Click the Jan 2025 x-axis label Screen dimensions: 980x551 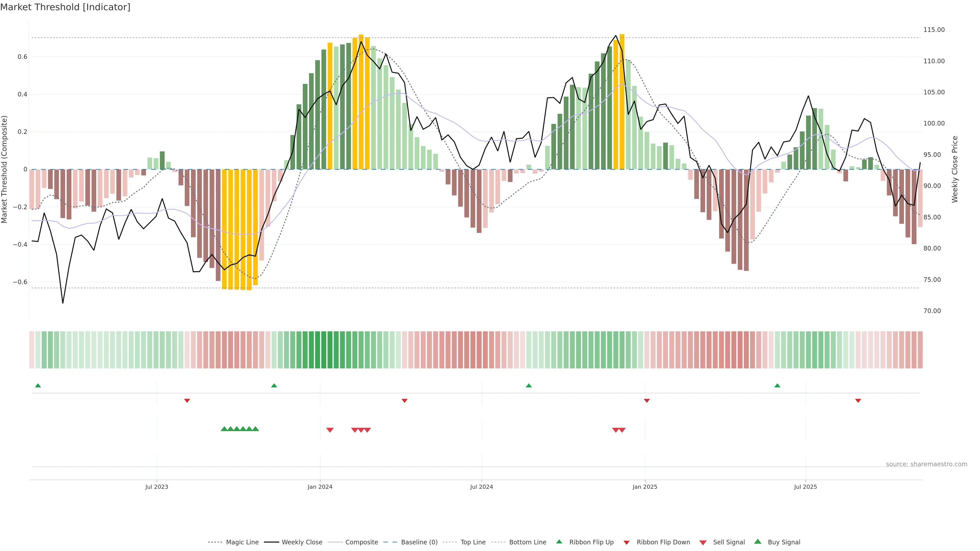(644, 487)
